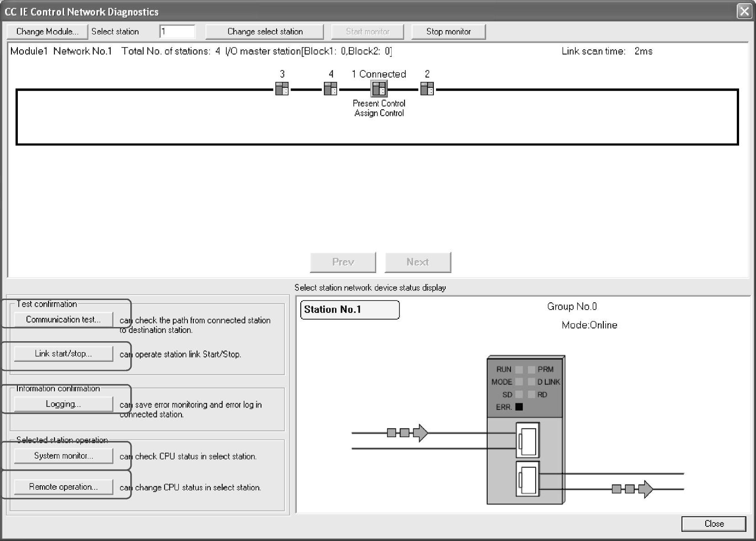Image resolution: width=756 pixels, height=541 pixels.
Task: Click the ERR. LED indicator
Action: point(519,407)
